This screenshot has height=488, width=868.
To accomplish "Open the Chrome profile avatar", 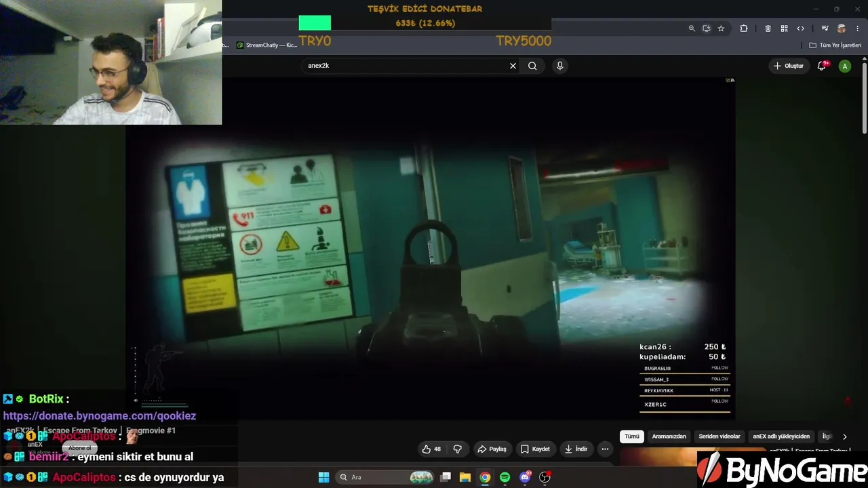I will click(842, 28).
